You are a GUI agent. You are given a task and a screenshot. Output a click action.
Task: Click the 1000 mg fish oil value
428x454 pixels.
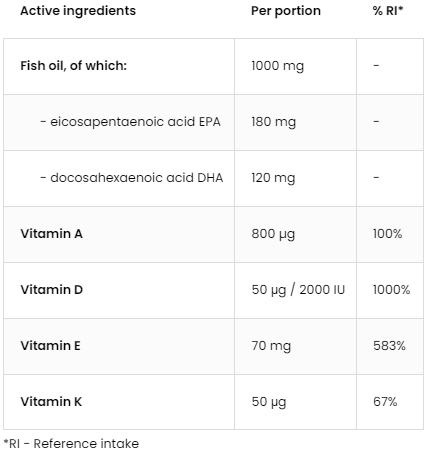point(278,66)
